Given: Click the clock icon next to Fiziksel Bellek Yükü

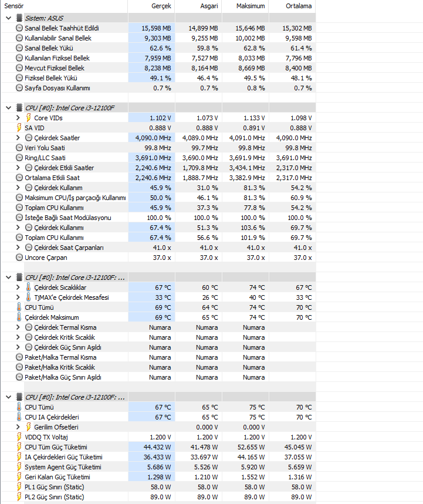Looking at the screenshot, I should pyautogui.click(x=19, y=78).
